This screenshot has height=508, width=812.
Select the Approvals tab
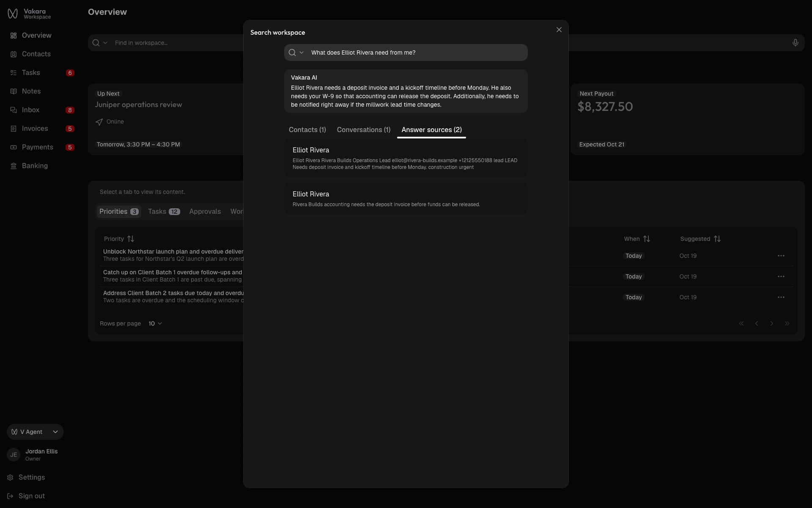click(205, 212)
